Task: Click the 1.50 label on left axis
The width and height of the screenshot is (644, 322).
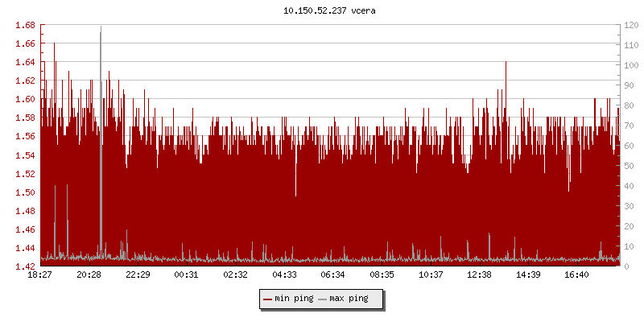Action: coord(25,192)
